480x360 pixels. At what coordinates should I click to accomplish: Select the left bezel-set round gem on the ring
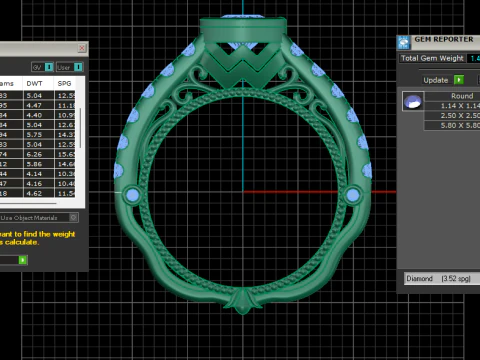(133, 195)
